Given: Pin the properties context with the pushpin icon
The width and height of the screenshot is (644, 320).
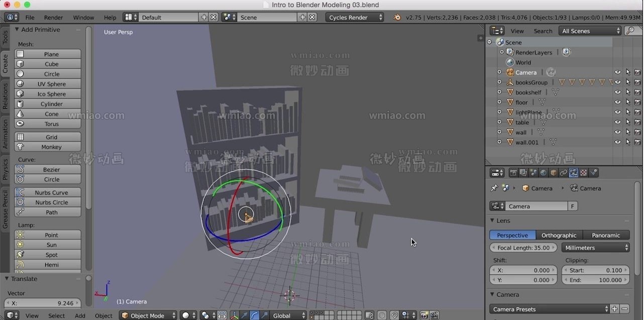Looking at the screenshot, I should [x=493, y=188].
